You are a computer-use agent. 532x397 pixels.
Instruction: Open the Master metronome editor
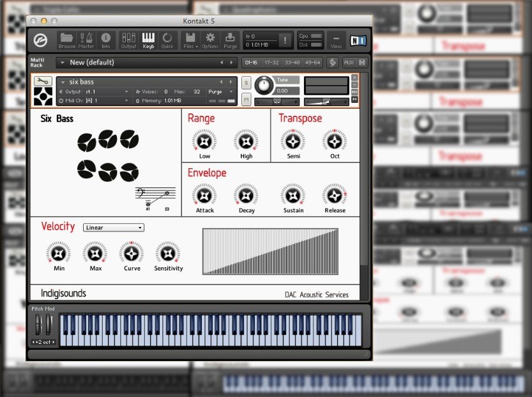click(86, 40)
